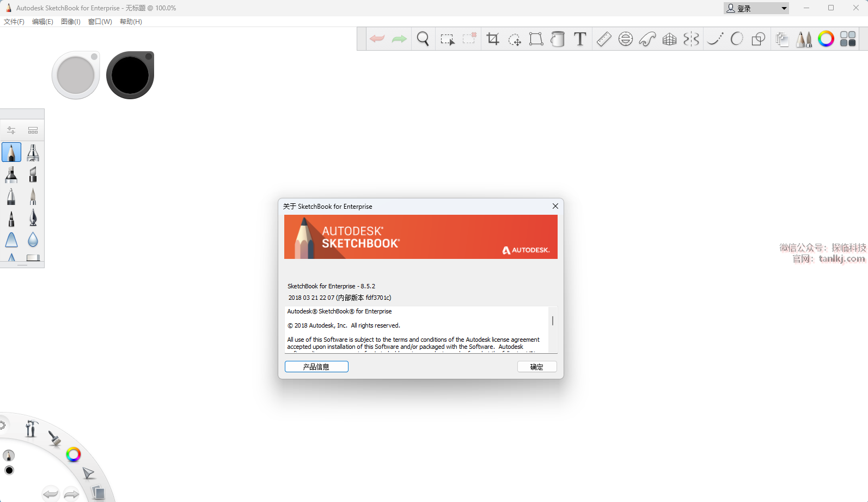This screenshot has height=502, width=868.
Task: Close the About SketchBook dialog
Action: (555, 206)
